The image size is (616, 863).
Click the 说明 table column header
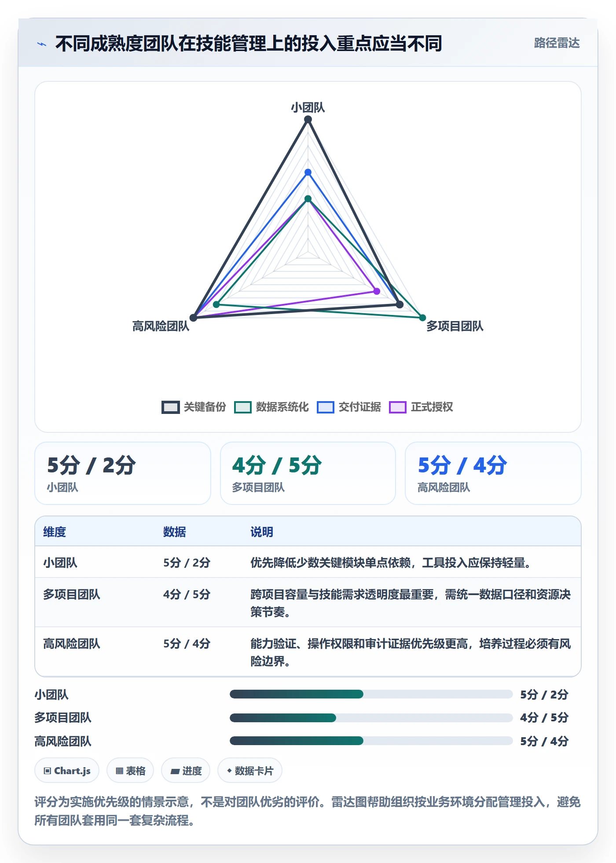tap(262, 532)
